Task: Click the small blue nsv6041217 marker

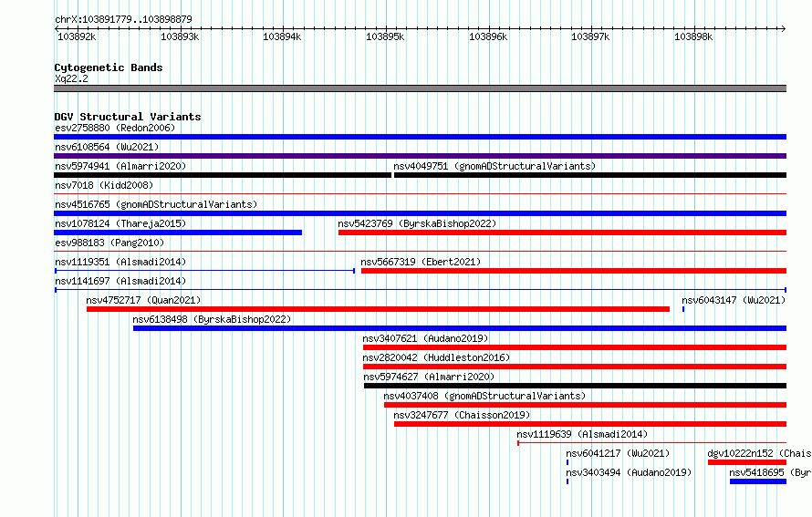Action: [x=567, y=462]
